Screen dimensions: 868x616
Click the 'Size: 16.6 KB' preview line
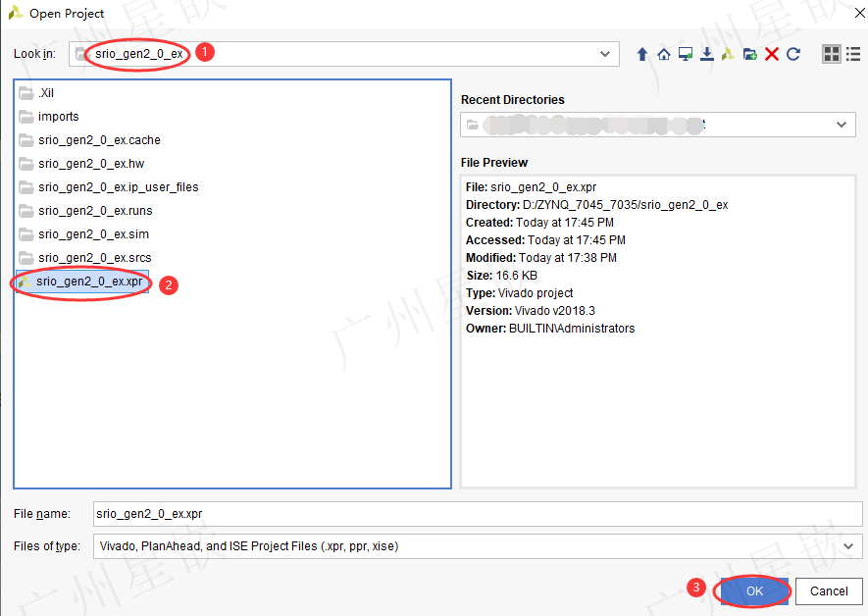coord(501,275)
